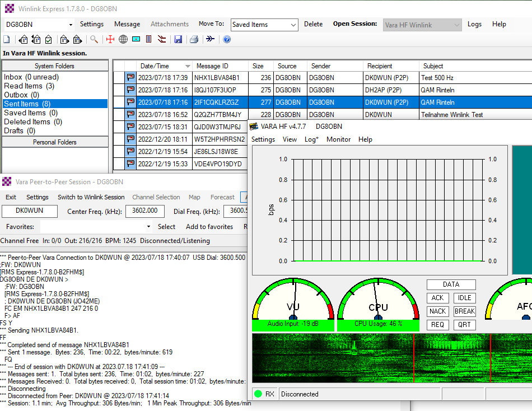Create a new message with the blank page icon

click(7, 39)
